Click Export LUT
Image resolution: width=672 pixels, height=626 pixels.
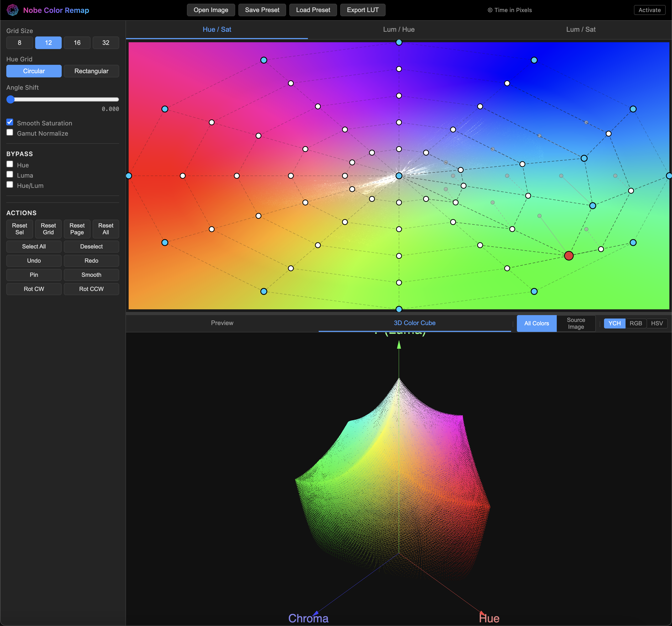[362, 10]
